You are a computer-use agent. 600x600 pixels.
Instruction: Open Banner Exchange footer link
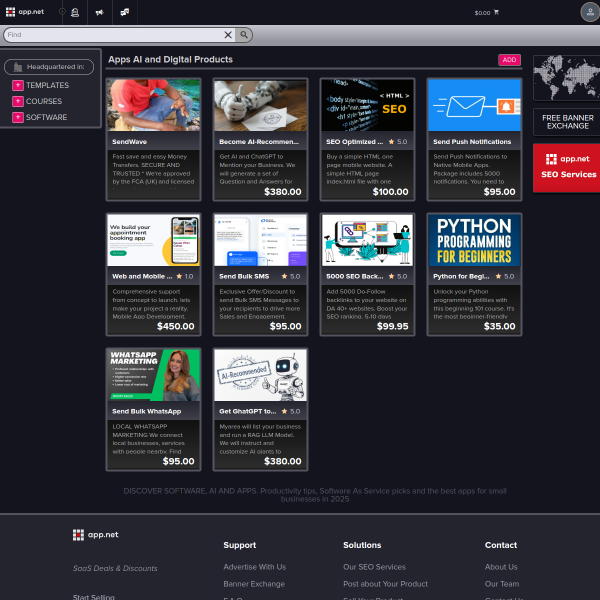pyautogui.click(x=254, y=584)
